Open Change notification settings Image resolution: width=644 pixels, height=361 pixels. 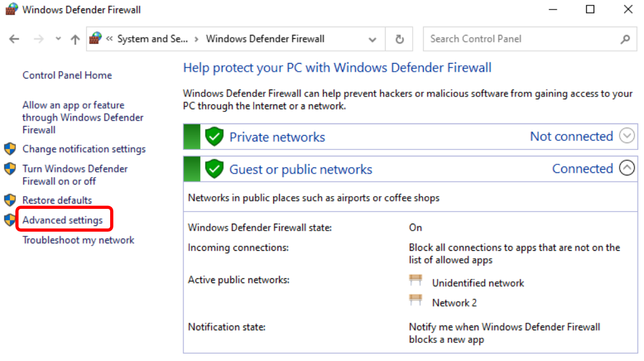(x=84, y=149)
